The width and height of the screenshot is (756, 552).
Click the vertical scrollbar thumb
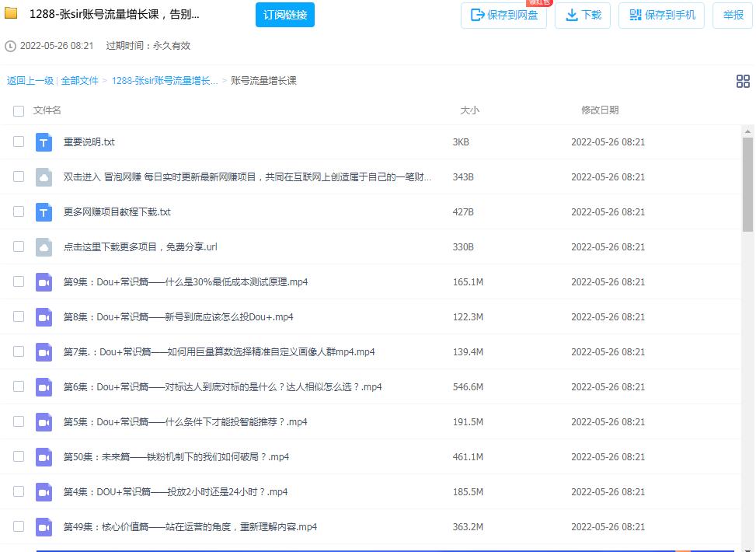click(x=747, y=184)
